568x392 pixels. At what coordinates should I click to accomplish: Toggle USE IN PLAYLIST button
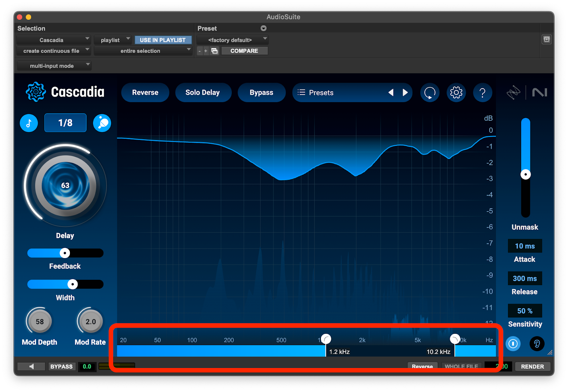pos(163,40)
